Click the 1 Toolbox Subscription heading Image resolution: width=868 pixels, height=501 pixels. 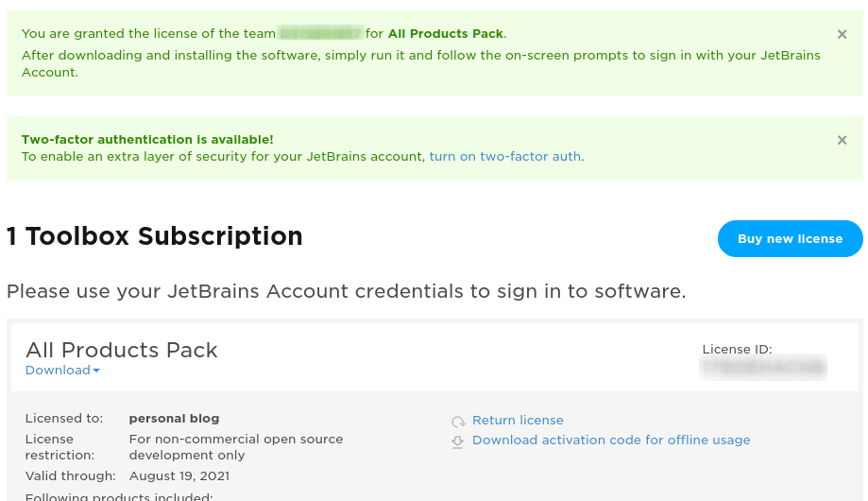click(155, 236)
